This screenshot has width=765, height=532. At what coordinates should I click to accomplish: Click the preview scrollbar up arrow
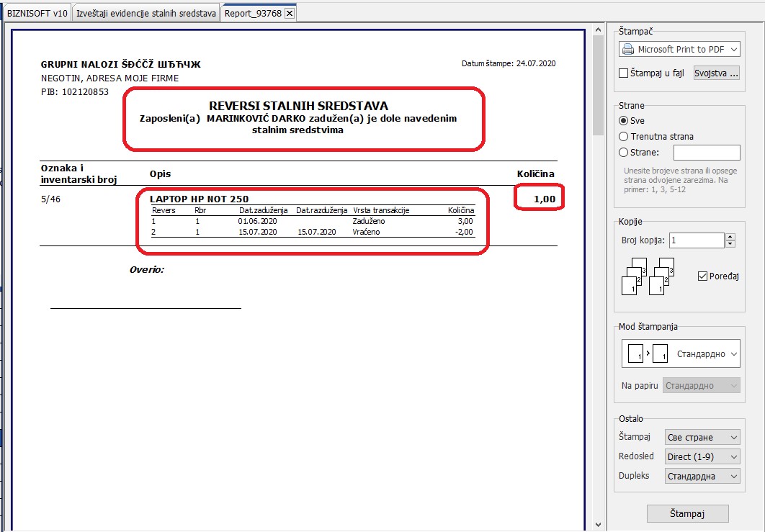598,30
